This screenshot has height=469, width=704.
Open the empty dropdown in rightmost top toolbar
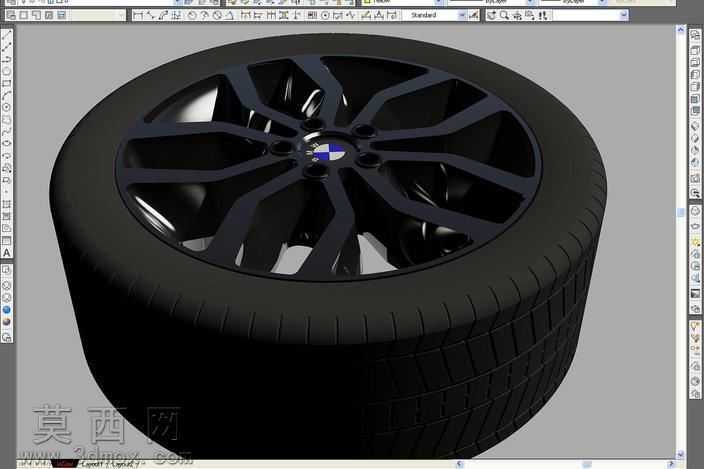(x=590, y=16)
